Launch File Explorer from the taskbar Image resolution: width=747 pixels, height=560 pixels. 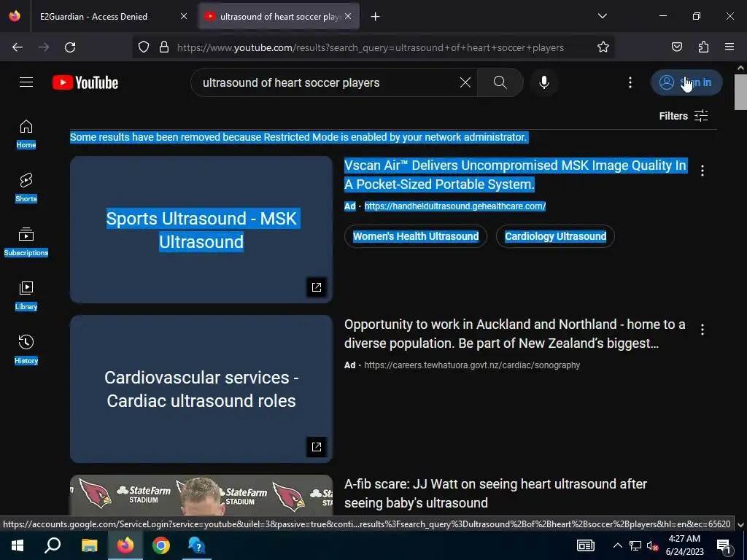89,545
